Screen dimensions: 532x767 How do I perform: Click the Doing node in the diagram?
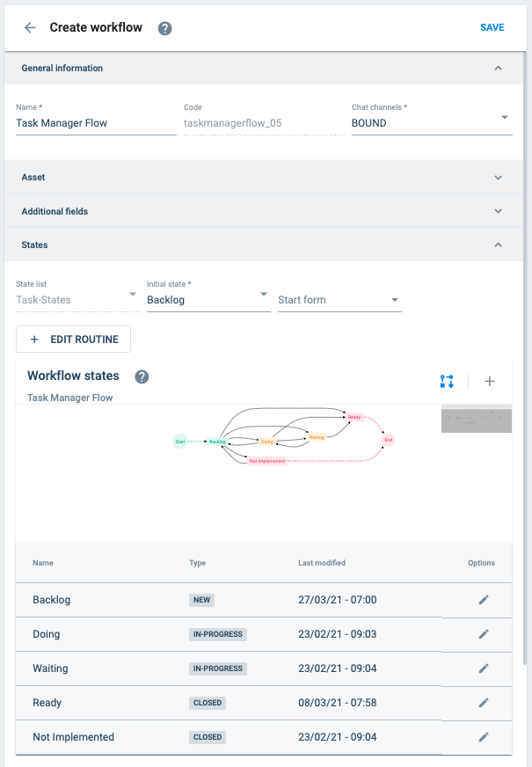267,442
